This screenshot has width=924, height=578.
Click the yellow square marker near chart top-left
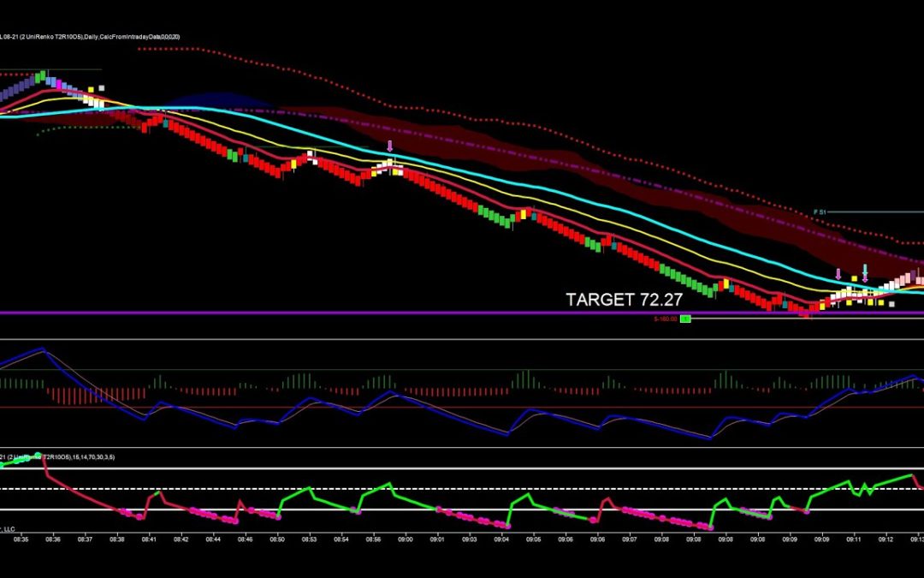(90, 88)
